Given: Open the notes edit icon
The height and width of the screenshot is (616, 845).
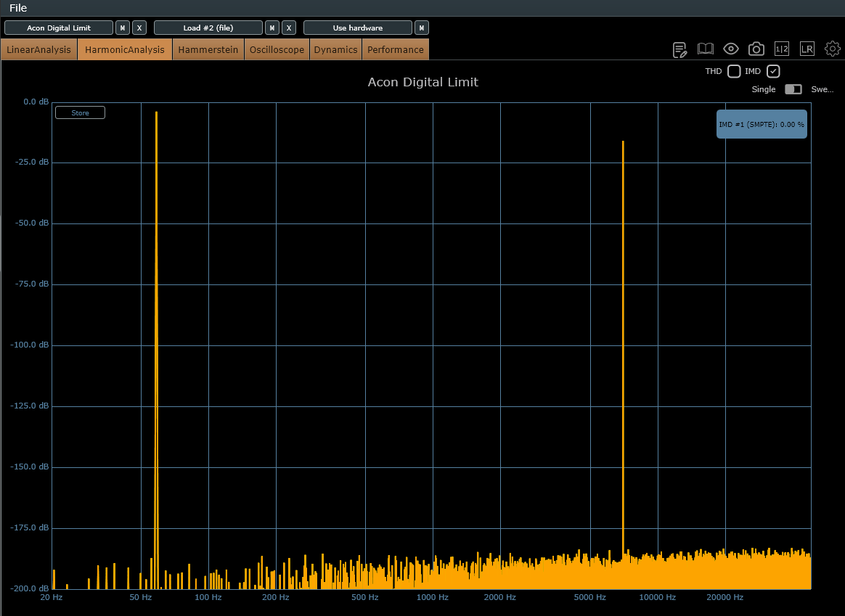Looking at the screenshot, I should 679,49.
